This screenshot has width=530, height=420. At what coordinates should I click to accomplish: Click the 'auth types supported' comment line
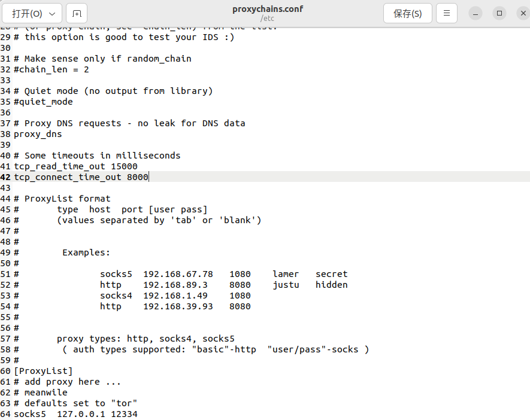coord(216,349)
